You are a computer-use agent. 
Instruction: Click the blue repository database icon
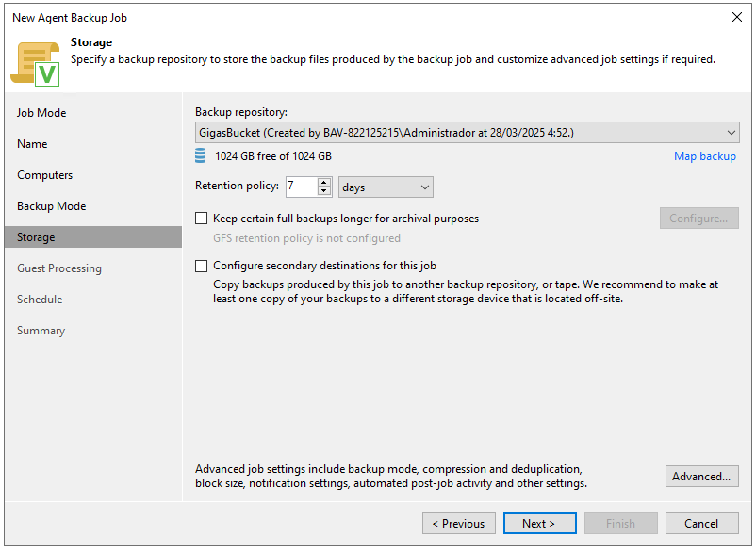point(200,156)
